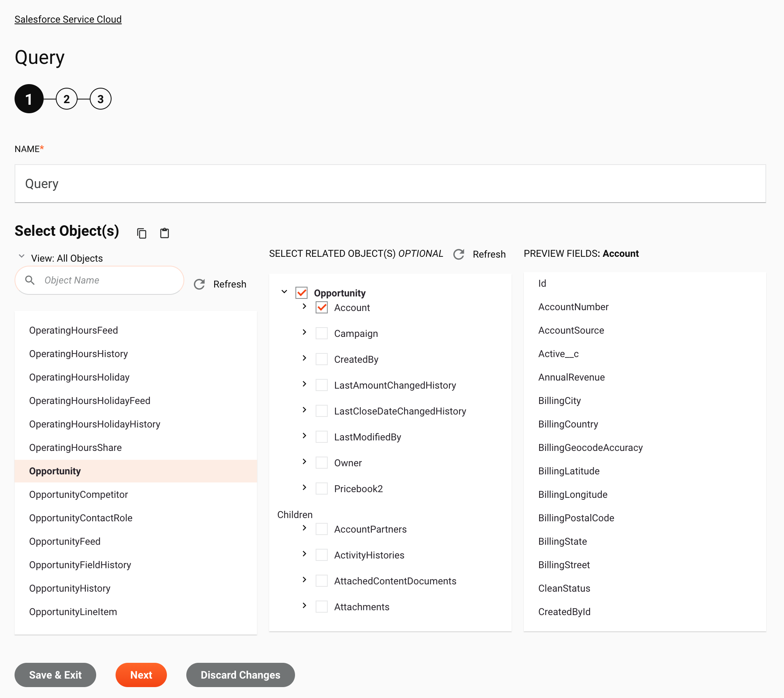The image size is (784, 698).
Task: Click into the Name input field
Action: click(x=390, y=184)
